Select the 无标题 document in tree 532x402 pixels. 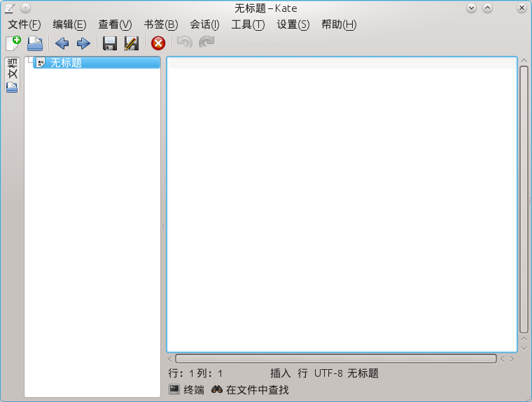click(97, 63)
